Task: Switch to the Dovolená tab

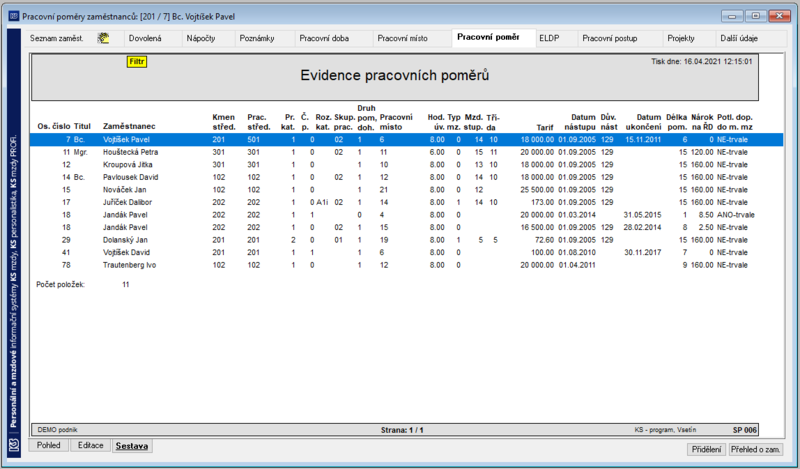Action: click(145, 38)
